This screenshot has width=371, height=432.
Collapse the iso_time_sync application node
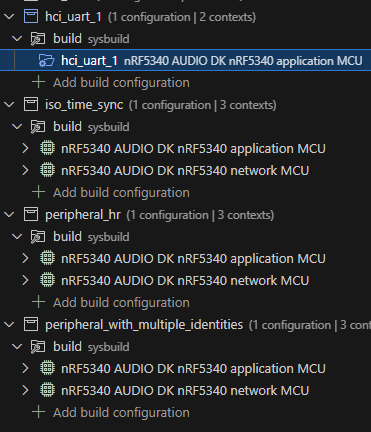(x=9, y=105)
